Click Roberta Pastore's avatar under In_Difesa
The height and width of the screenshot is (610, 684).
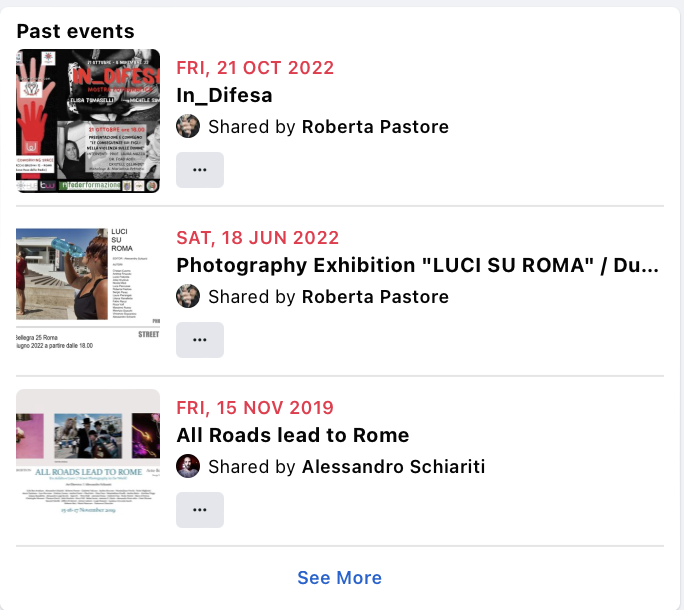[188, 127]
